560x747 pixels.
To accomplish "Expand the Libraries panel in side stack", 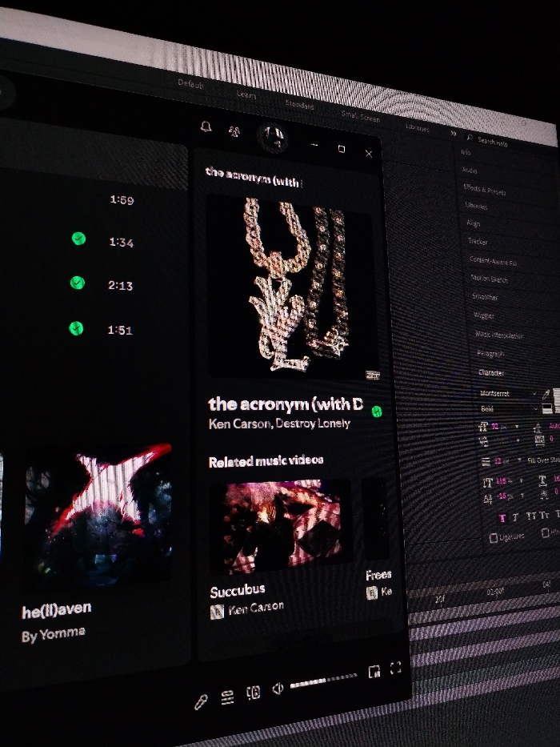I will [x=476, y=206].
